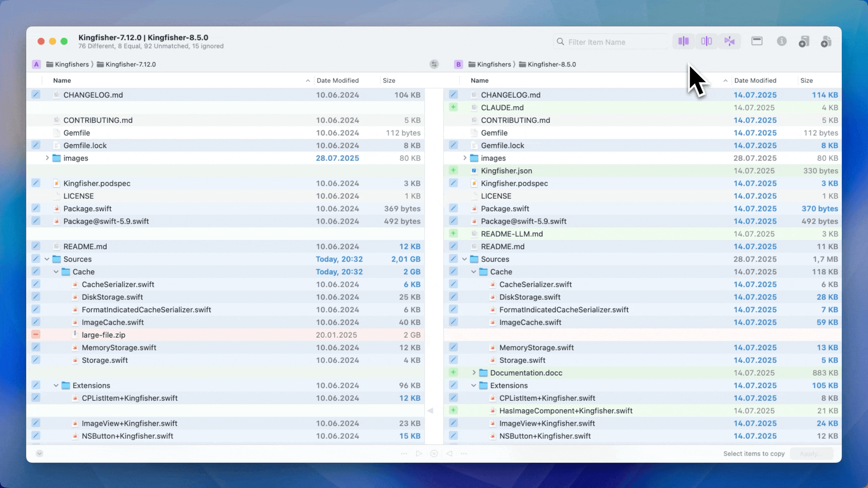Open the info inspector icon
Image resolution: width=868 pixels, height=488 pixels.
click(x=781, y=42)
